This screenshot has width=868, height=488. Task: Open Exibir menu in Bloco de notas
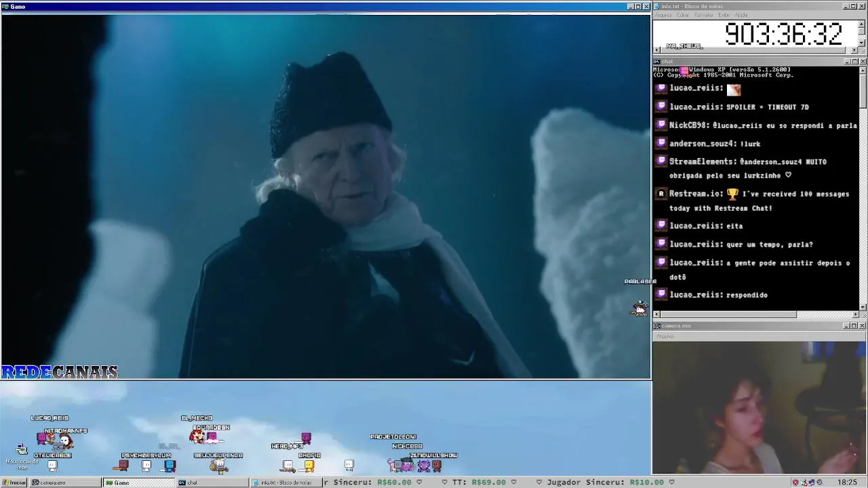(x=724, y=15)
